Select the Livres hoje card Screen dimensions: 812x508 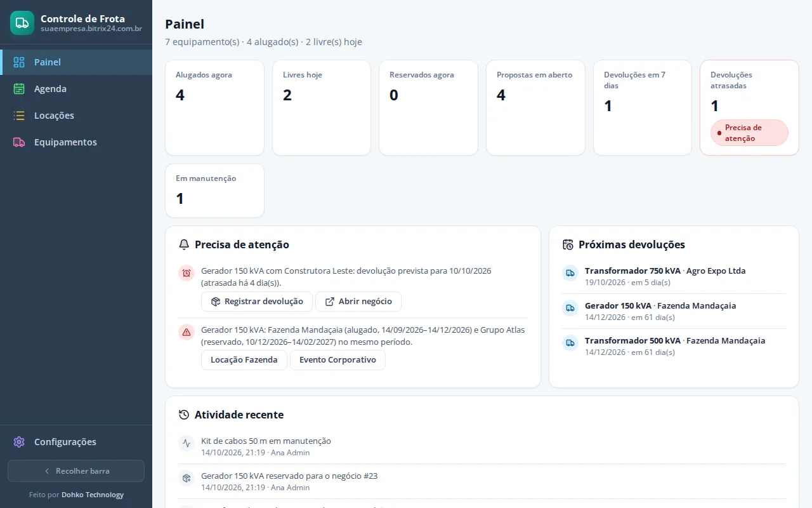coord(322,108)
